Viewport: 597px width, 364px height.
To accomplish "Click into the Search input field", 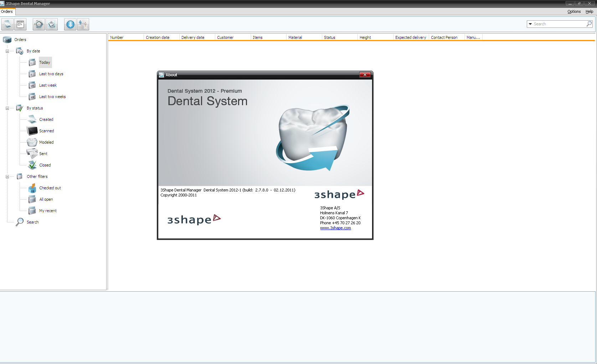I will click(x=559, y=24).
